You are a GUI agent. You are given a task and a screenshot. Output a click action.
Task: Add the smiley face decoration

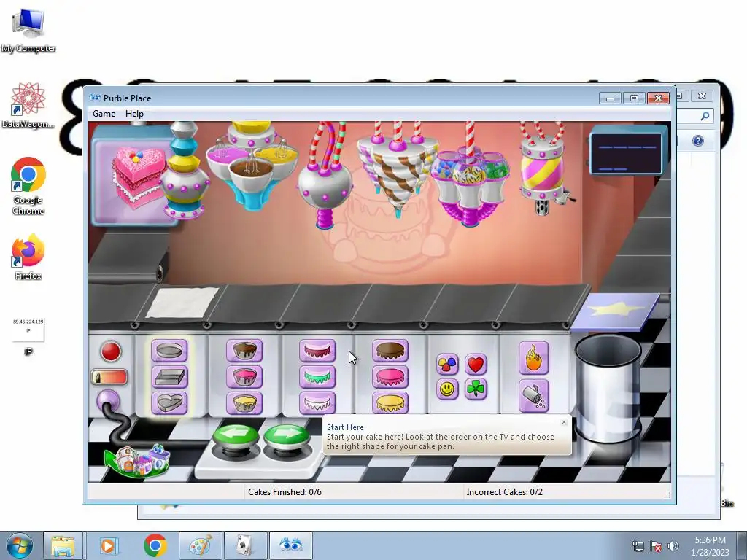447,389
